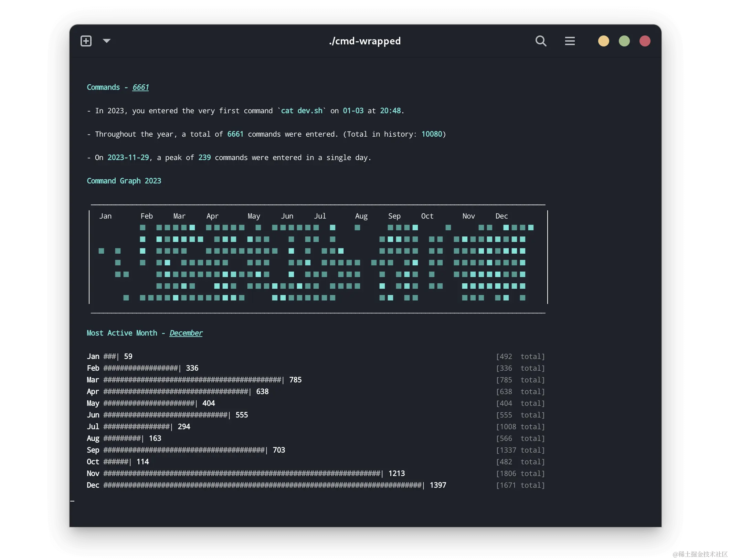Viewport: 730px width, 560px height.
Task: Click the Jan label in graph
Action: click(x=105, y=216)
